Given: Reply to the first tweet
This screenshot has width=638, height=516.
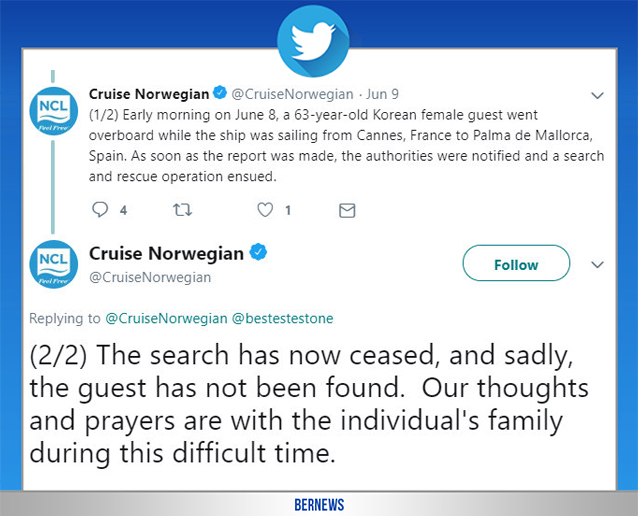Looking at the screenshot, I should click(100, 210).
